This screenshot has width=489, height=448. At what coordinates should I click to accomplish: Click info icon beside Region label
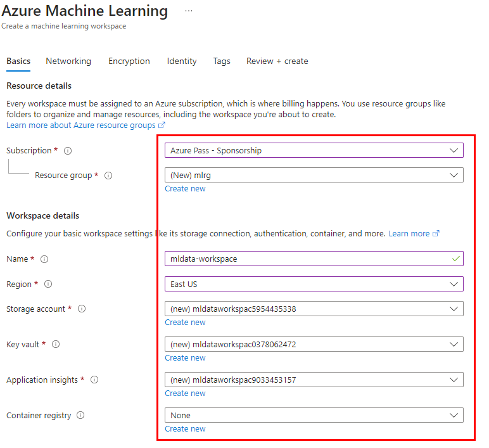(49, 285)
